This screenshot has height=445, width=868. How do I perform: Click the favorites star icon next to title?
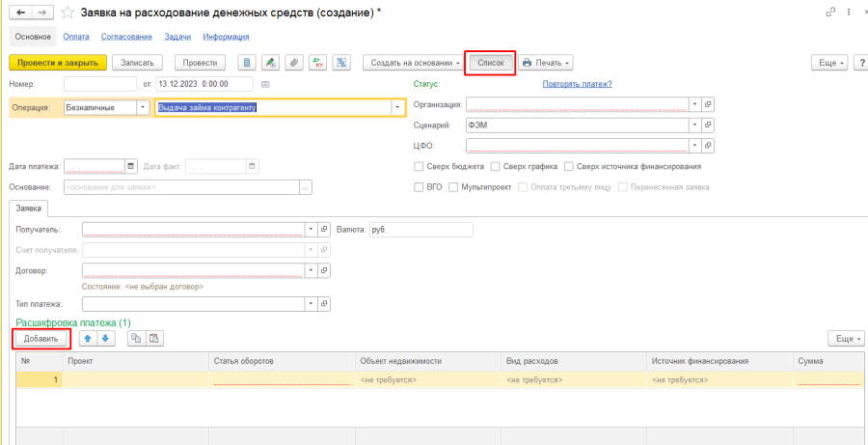pos(68,12)
